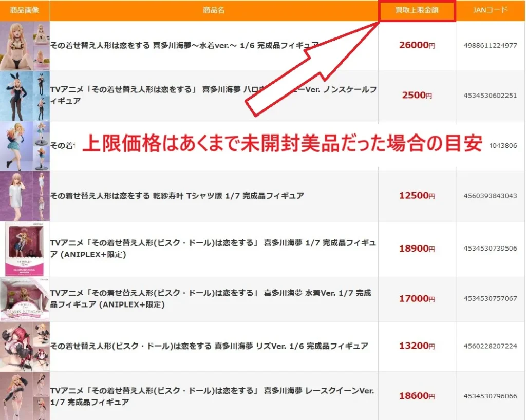Open 喜多川海夢 リズVer. 1/6 product name

pos(209,346)
